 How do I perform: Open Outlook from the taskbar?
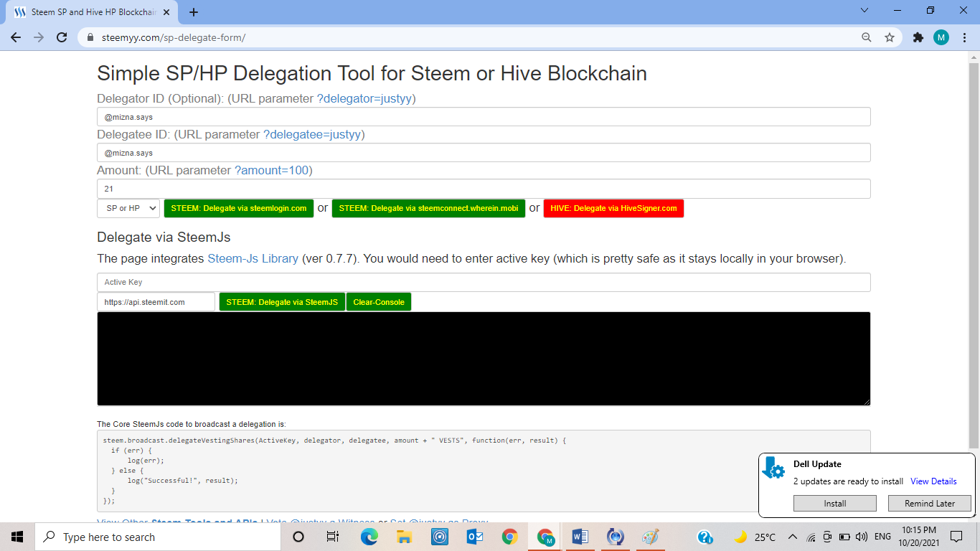pyautogui.click(x=474, y=537)
